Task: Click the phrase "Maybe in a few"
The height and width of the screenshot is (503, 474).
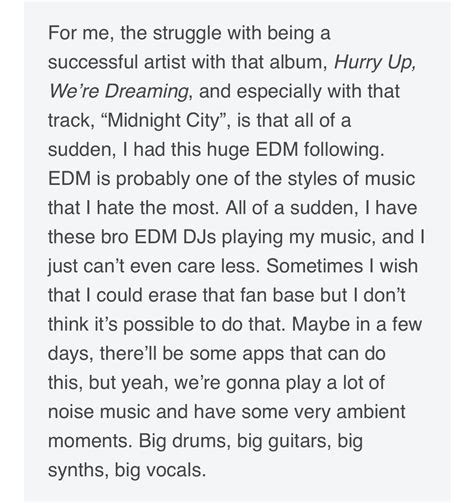Action: [357, 325]
